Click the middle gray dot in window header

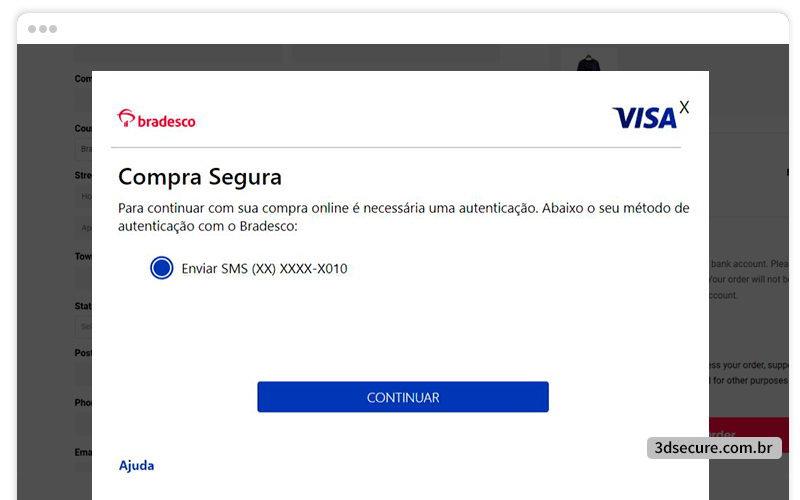43,29
